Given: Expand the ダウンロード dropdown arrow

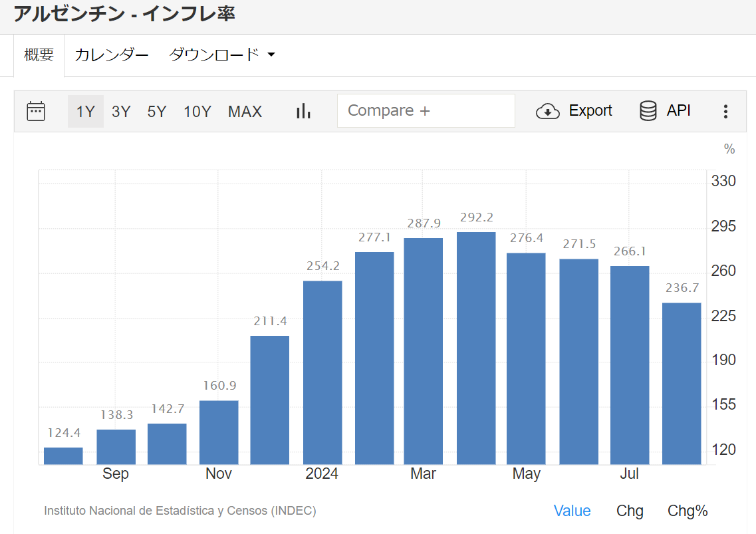Looking at the screenshot, I should pyautogui.click(x=271, y=55).
